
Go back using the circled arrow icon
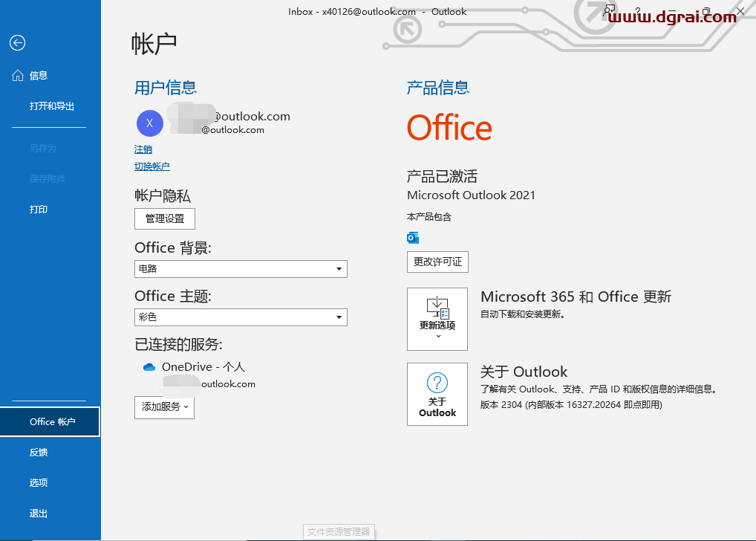pos(17,43)
